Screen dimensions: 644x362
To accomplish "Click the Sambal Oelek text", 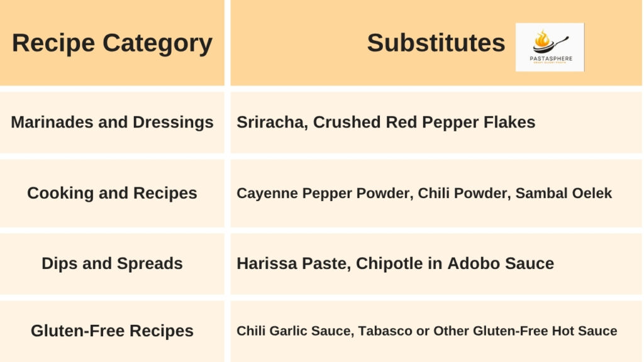I will click(563, 194).
